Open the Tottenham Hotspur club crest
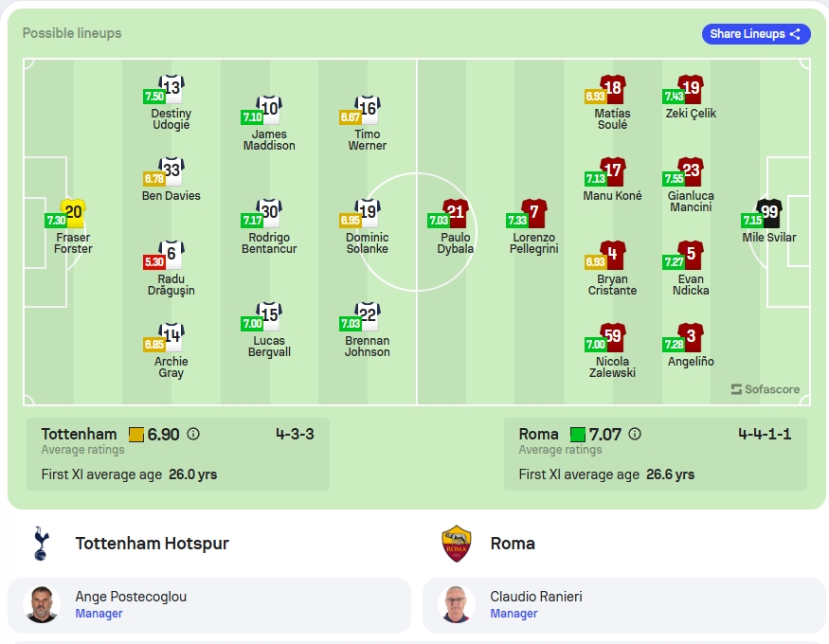 click(x=42, y=543)
